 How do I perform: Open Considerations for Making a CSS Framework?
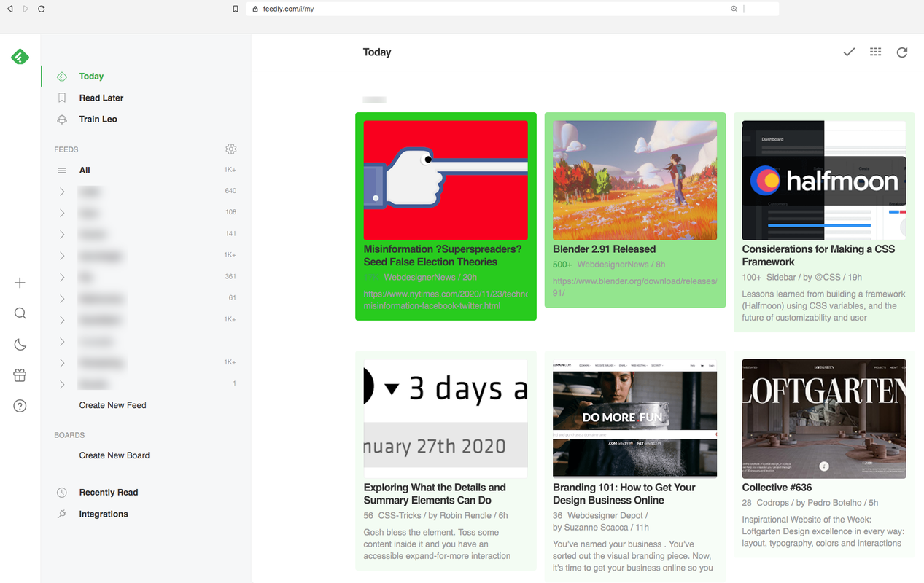(x=818, y=256)
